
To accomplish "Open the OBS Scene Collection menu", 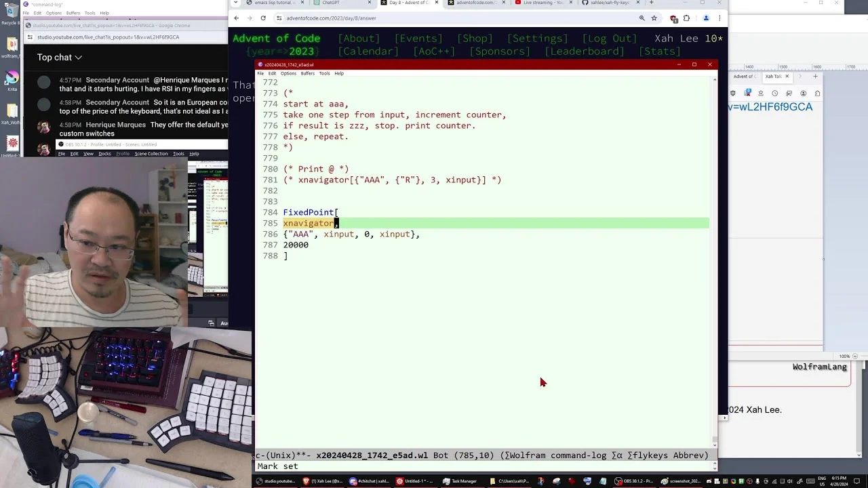I will tap(151, 154).
